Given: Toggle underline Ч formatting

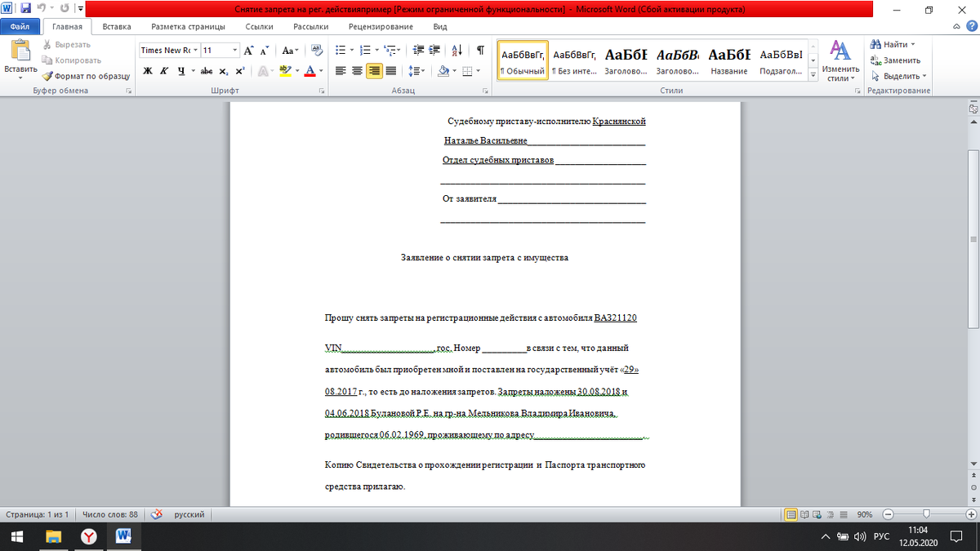Looking at the screenshot, I should [x=180, y=71].
